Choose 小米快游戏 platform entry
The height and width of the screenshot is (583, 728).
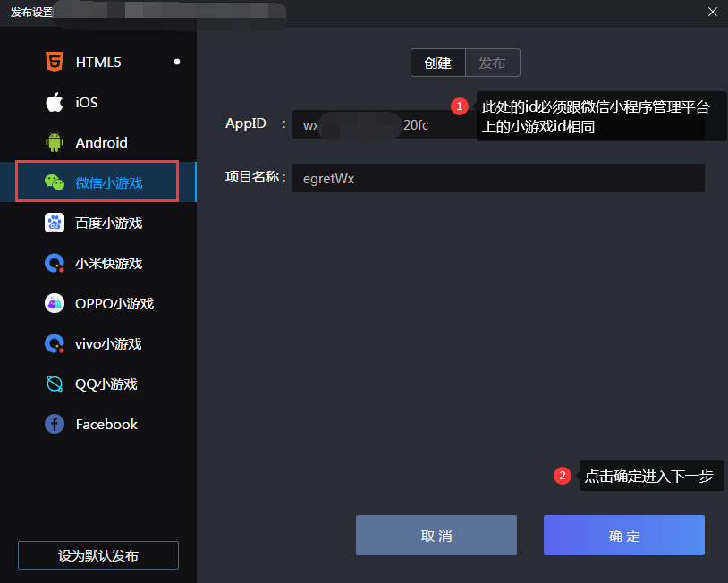click(98, 263)
